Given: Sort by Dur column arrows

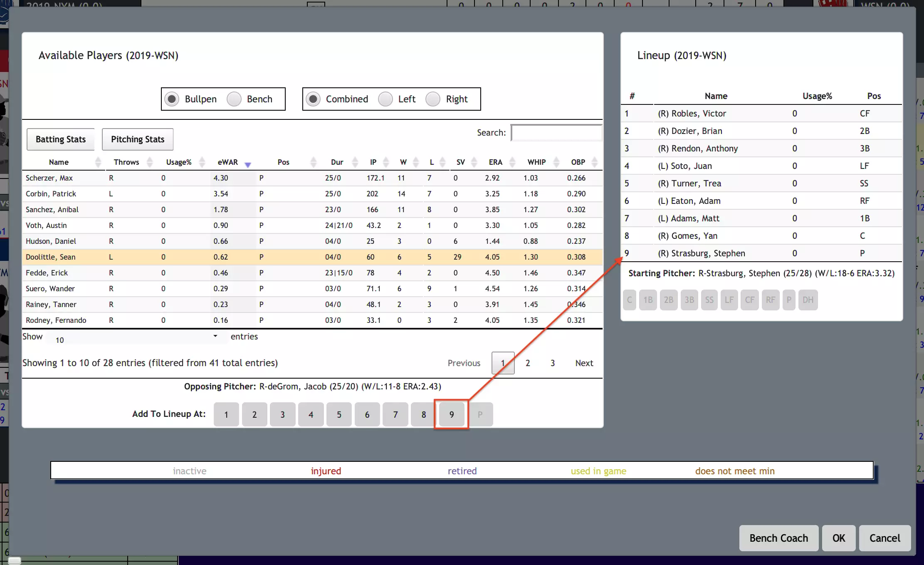Looking at the screenshot, I should click(355, 162).
